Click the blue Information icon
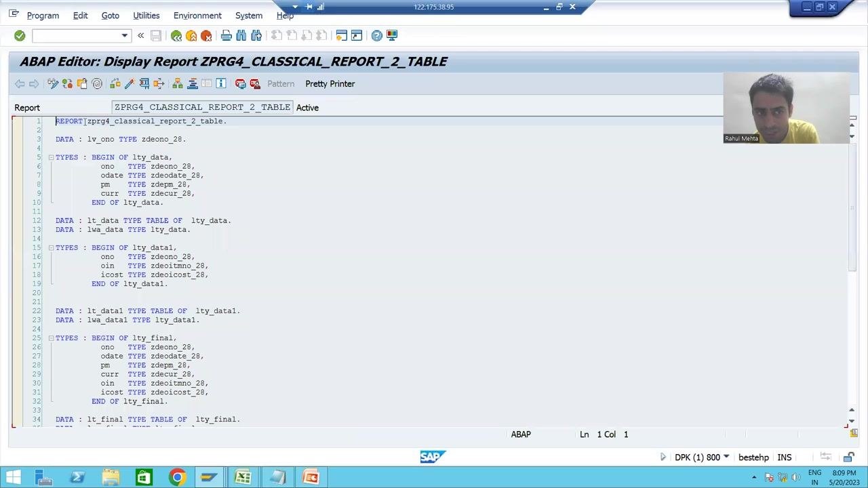 coord(221,83)
